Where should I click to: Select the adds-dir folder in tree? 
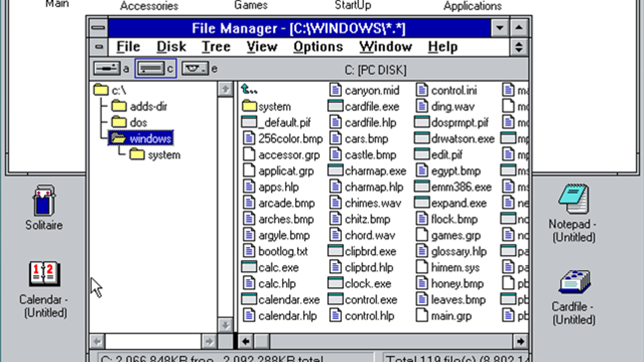click(119, 106)
